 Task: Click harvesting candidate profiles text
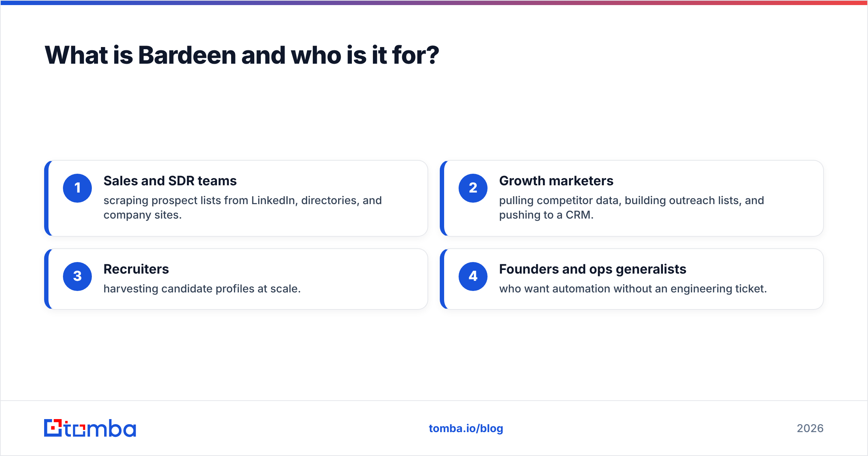point(202,289)
